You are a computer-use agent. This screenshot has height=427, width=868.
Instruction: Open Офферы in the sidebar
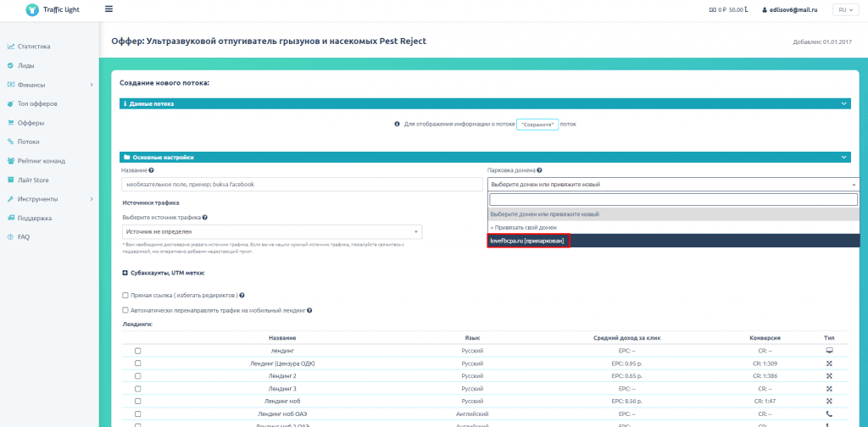(31, 123)
